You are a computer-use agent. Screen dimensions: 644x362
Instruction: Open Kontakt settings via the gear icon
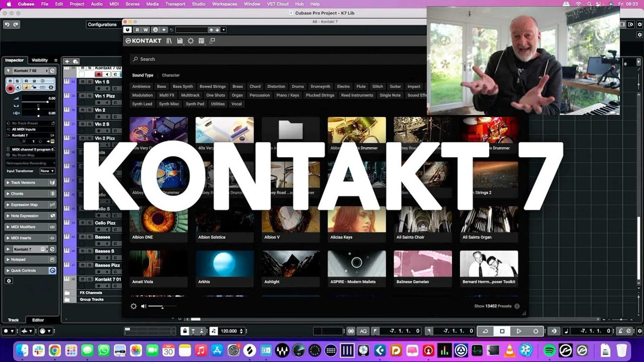[191, 41]
